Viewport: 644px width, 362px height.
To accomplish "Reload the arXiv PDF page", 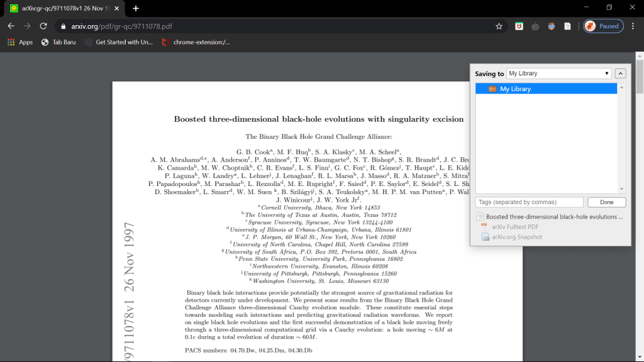I will tap(43, 26).
